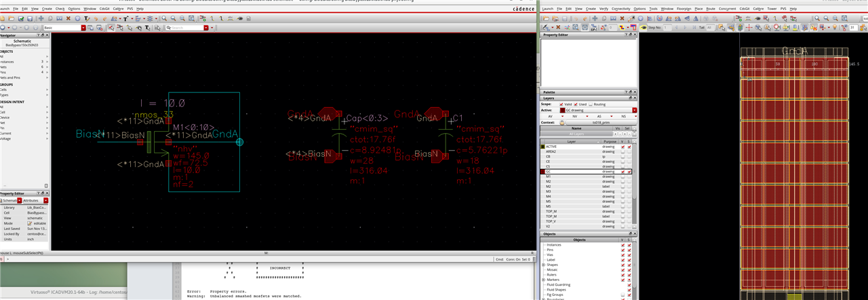Viewport: 868px width, 300px height.
Task: Toggle the Routing scope checkbox in Layers
Action: [x=591, y=104]
